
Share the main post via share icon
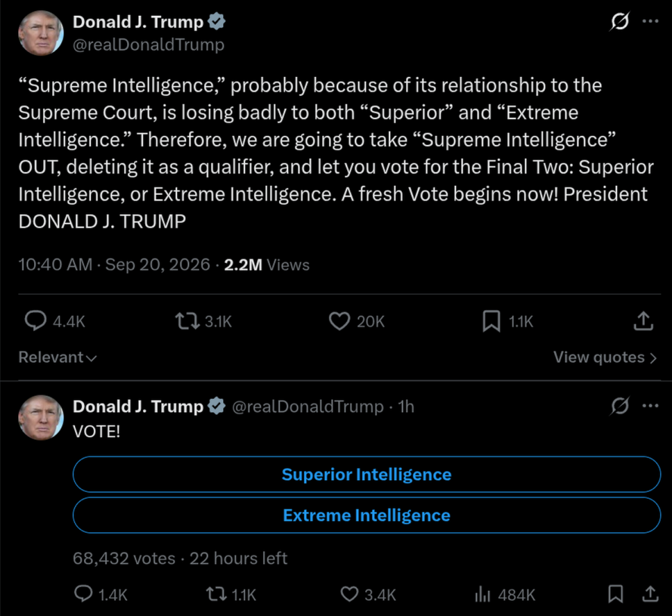coord(643,321)
